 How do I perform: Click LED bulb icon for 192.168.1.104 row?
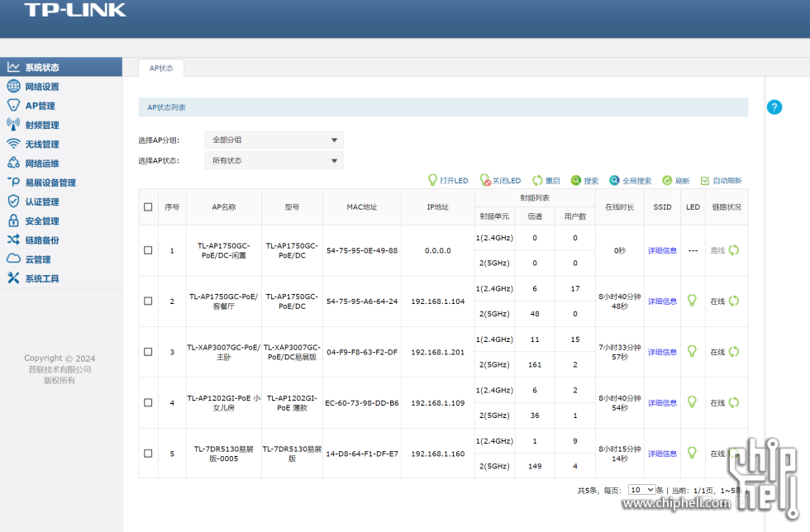click(x=693, y=300)
